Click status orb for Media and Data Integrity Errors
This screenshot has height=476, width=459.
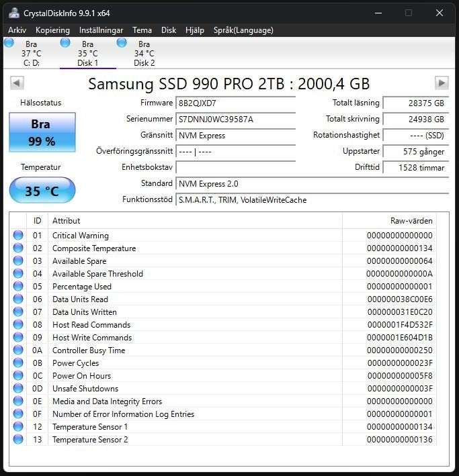click(x=18, y=401)
